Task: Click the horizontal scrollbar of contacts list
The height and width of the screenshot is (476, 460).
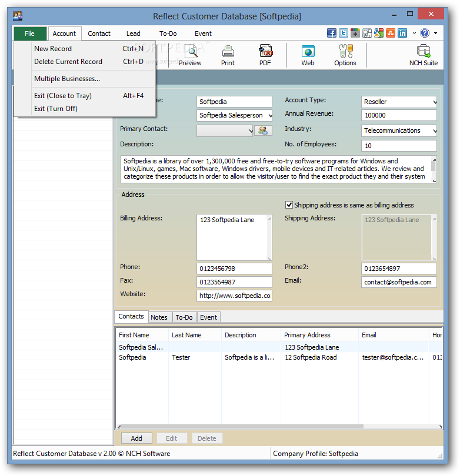Action: click(279, 427)
